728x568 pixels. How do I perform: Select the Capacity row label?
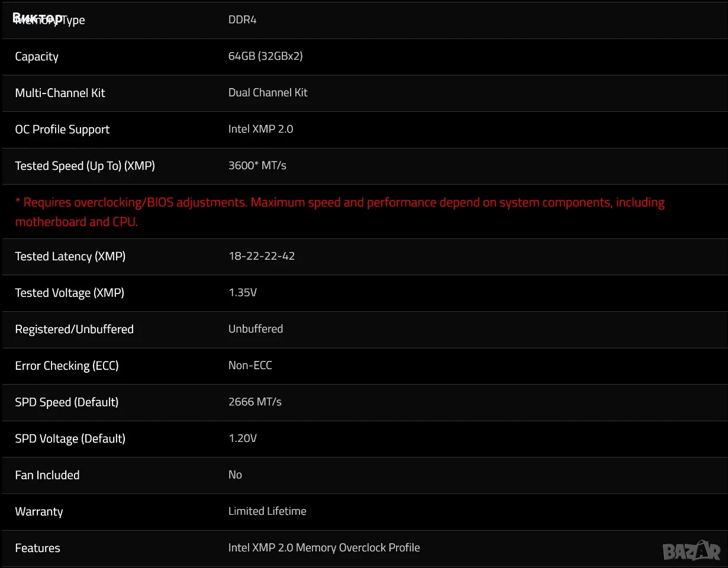37,56
